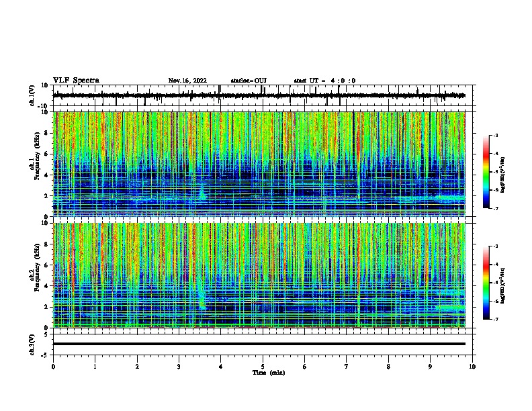
Task: Click the time axis tick label "10"
Action: [472, 367]
